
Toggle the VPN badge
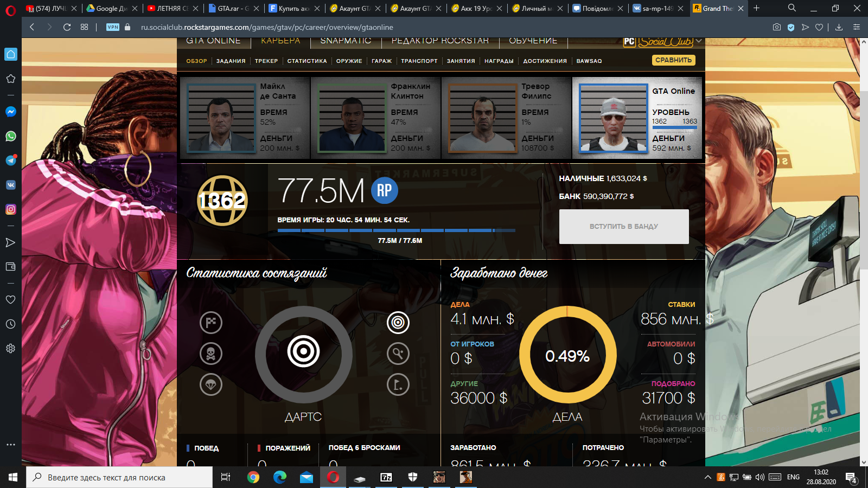[113, 27]
